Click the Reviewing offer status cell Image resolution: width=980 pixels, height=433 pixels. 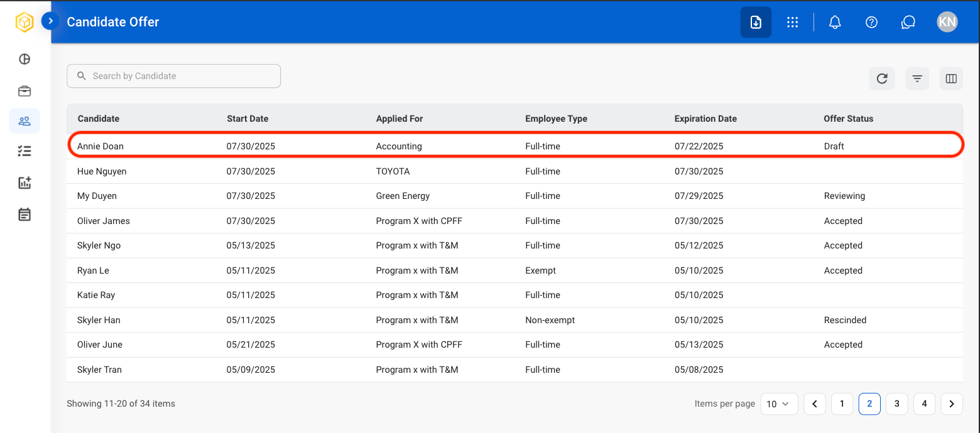pos(844,196)
